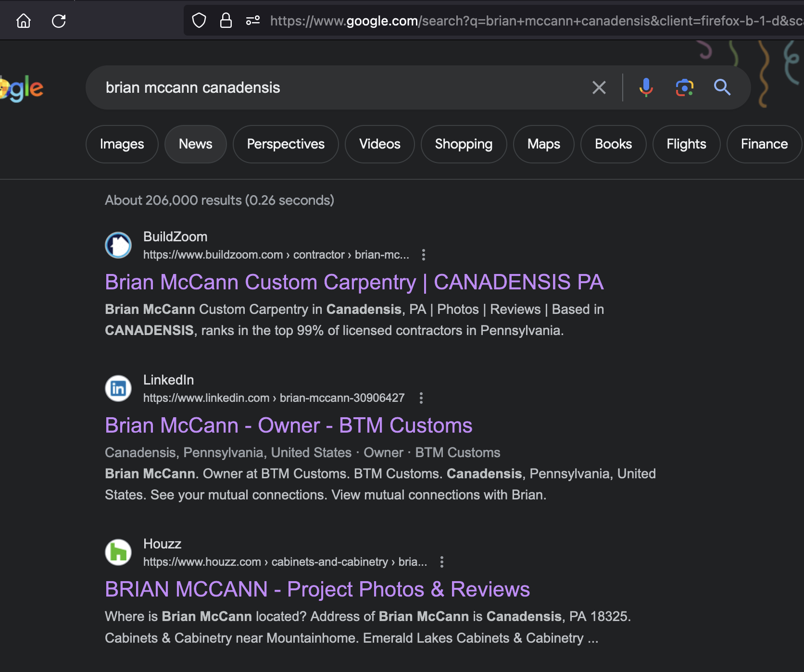This screenshot has height=672, width=804.
Task: Search by image with Google Lens
Action: click(685, 87)
